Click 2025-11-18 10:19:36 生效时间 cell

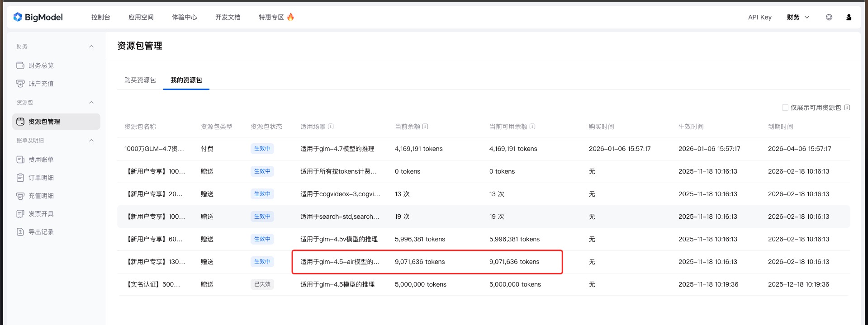[708, 284]
